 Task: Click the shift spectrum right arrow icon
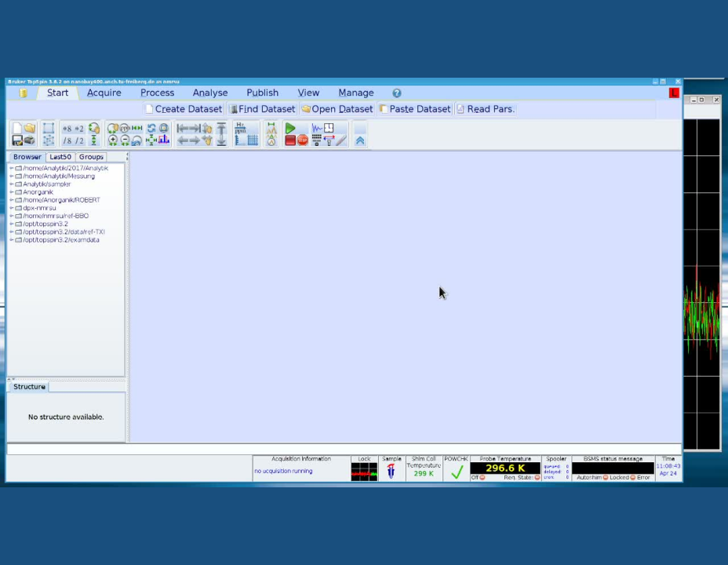click(195, 140)
